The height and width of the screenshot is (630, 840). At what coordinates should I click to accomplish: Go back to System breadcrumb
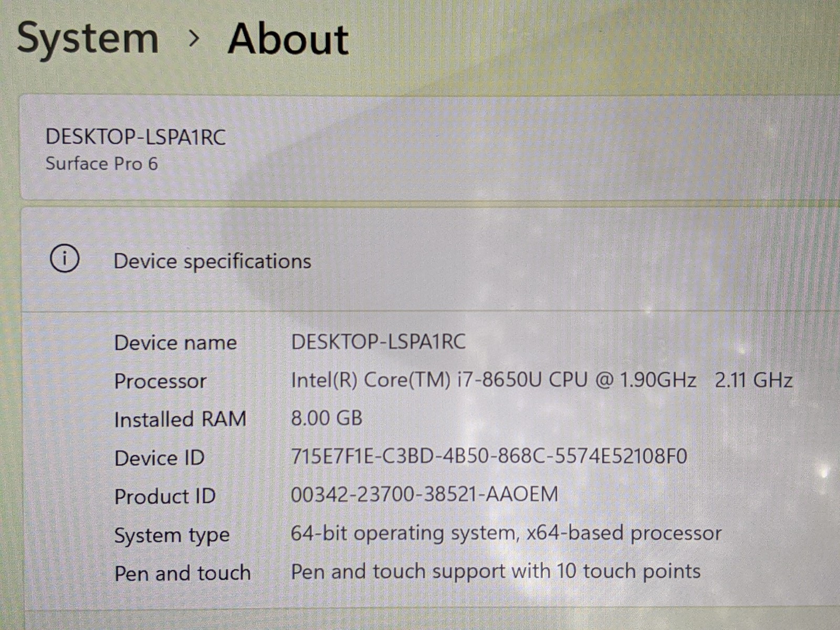(88, 39)
